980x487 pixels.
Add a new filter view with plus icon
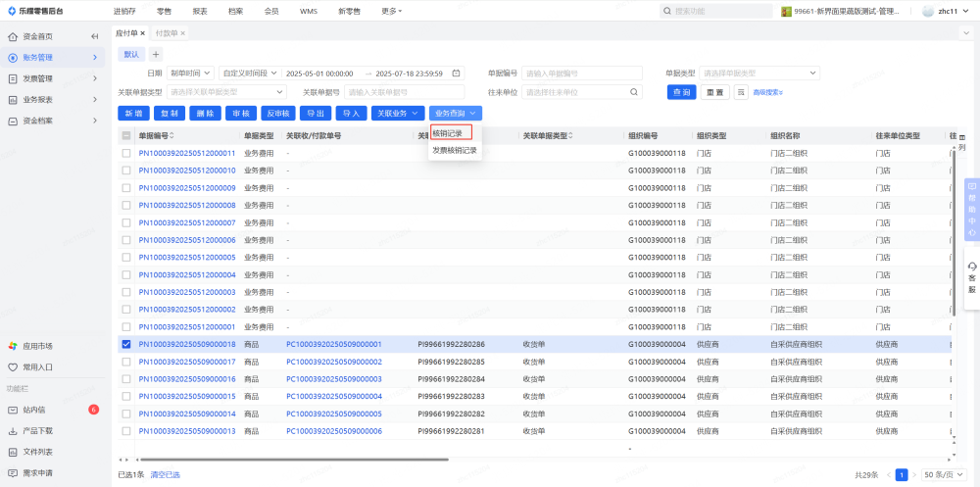(x=156, y=54)
